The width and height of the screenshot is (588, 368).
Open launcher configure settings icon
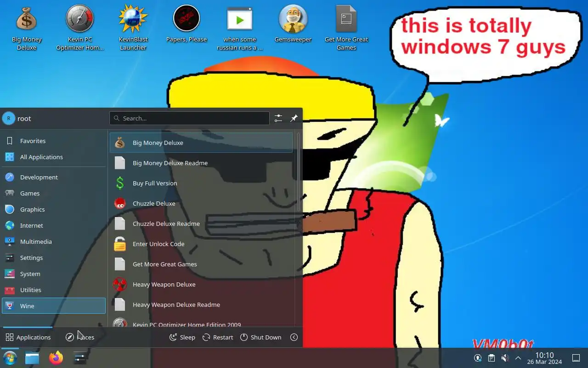pos(278,118)
